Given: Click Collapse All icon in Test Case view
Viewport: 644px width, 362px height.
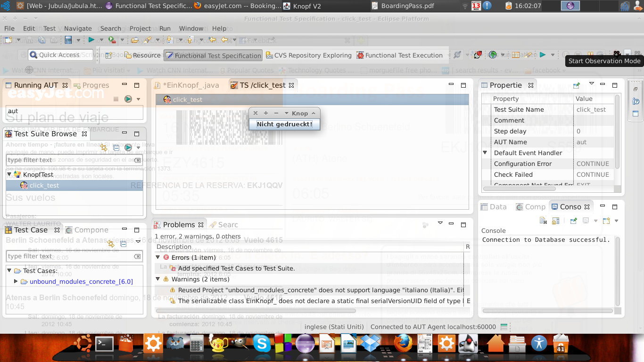Looking at the screenshot, I should (124, 244).
